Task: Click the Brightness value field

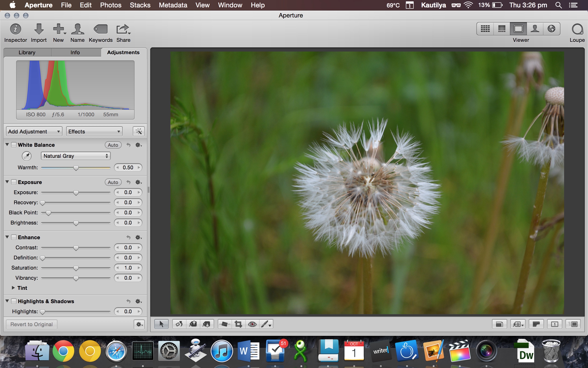Action: pyautogui.click(x=128, y=223)
